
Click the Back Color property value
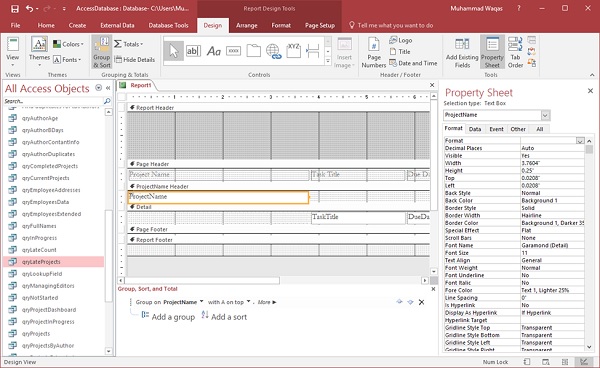552,201
